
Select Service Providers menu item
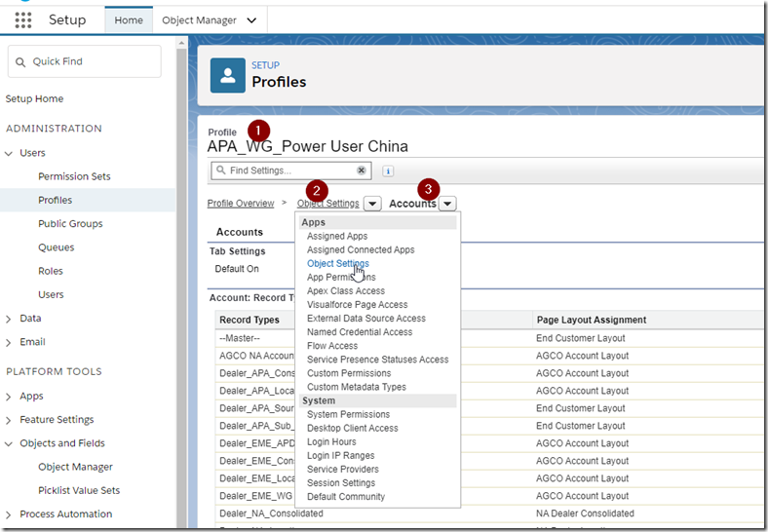[x=343, y=470]
